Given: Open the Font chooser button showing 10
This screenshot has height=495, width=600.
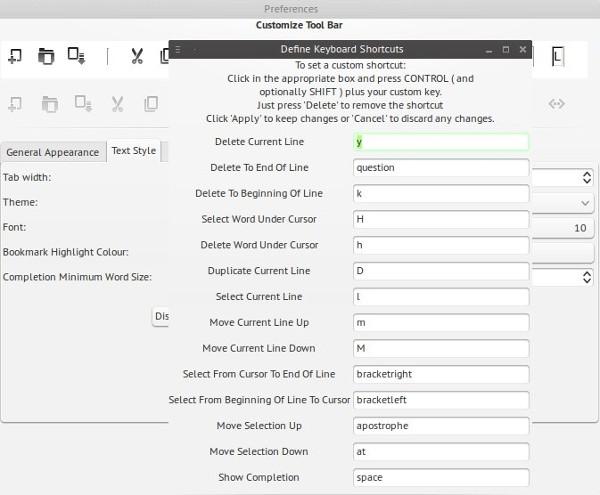Looking at the screenshot, I should pyautogui.click(x=562, y=228).
